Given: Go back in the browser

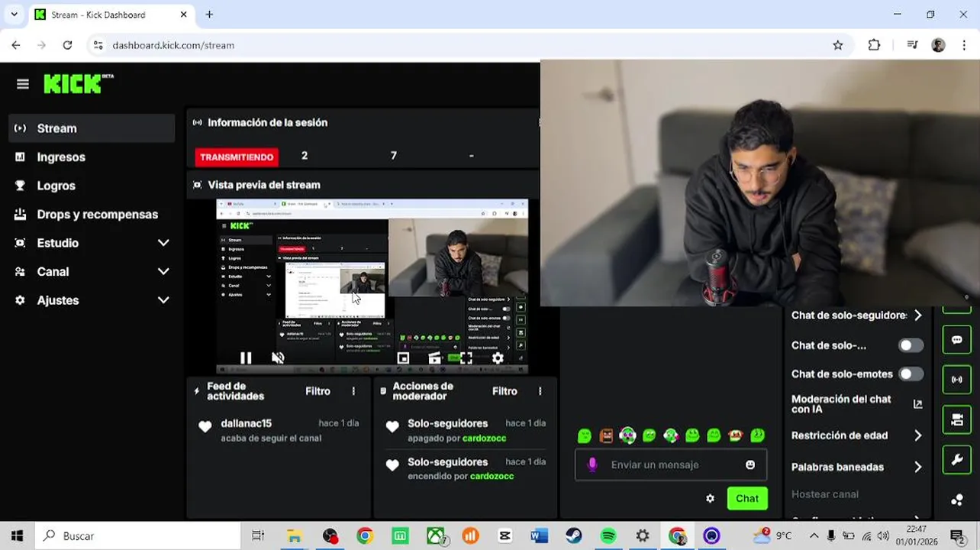Looking at the screenshot, I should click(16, 45).
